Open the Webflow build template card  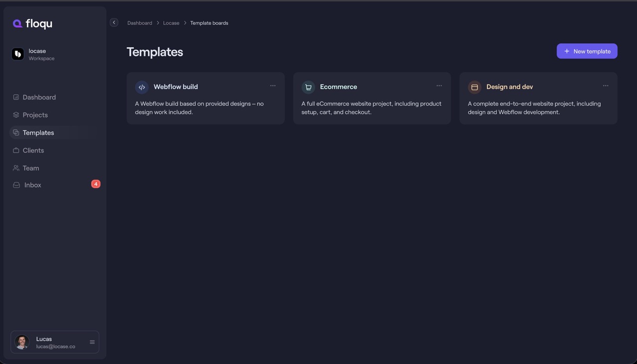pyautogui.click(x=206, y=98)
